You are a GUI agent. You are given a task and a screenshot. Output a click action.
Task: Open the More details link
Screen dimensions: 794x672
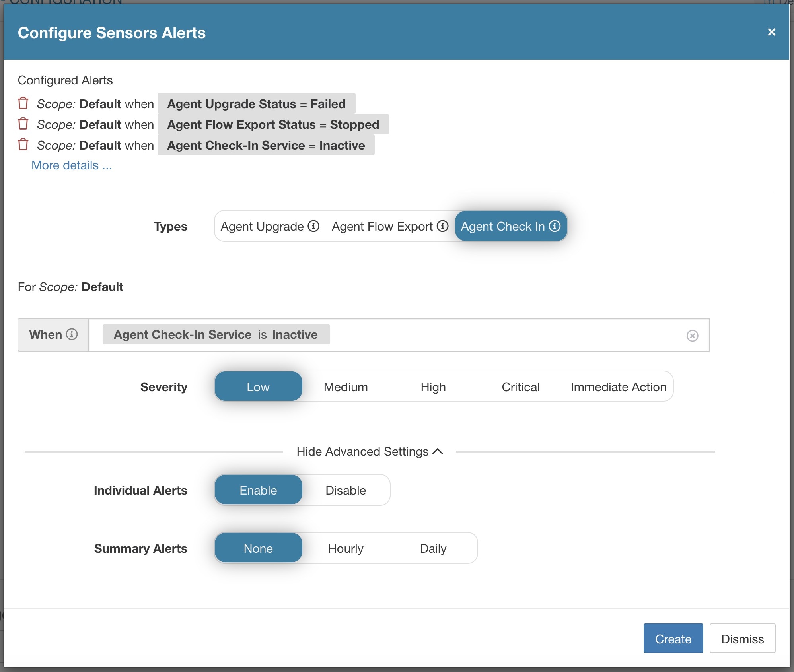tap(72, 165)
